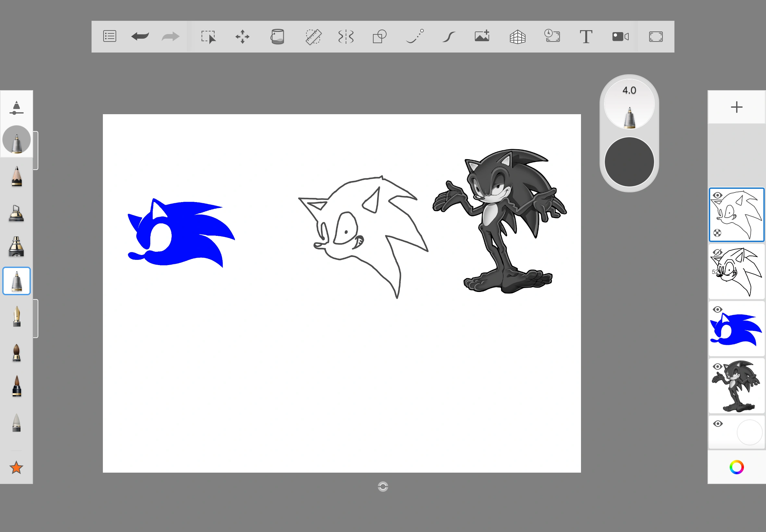Toggle fullscreen UI mode button
Image resolution: width=766 pixels, height=532 pixels.
click(656, 36)
